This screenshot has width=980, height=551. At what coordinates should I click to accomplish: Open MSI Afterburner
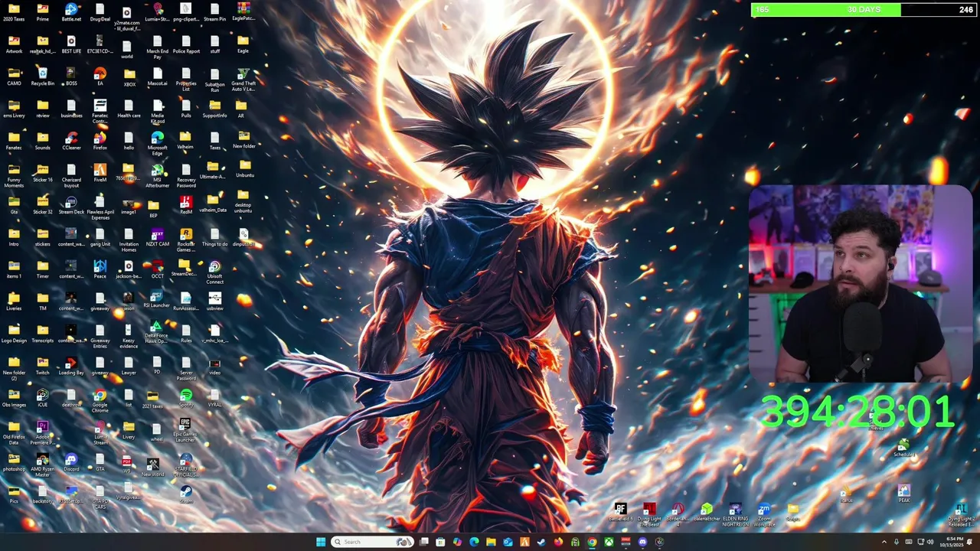158,176
